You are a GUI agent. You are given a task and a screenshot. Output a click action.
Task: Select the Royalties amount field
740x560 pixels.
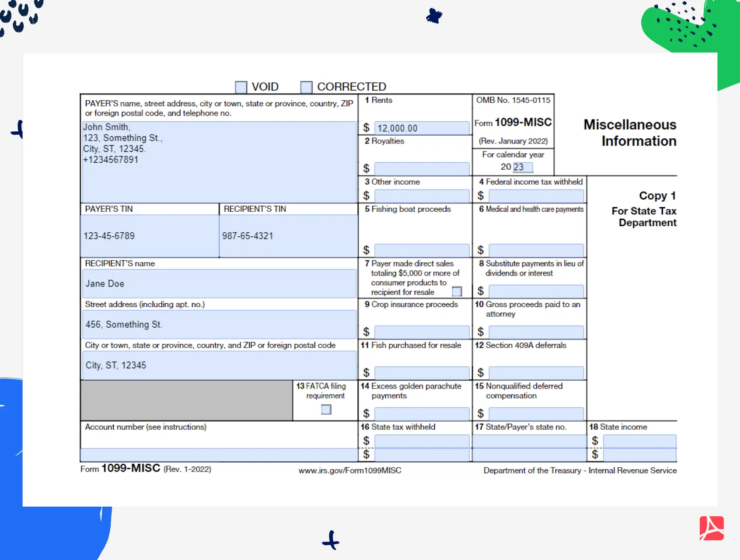422,168
